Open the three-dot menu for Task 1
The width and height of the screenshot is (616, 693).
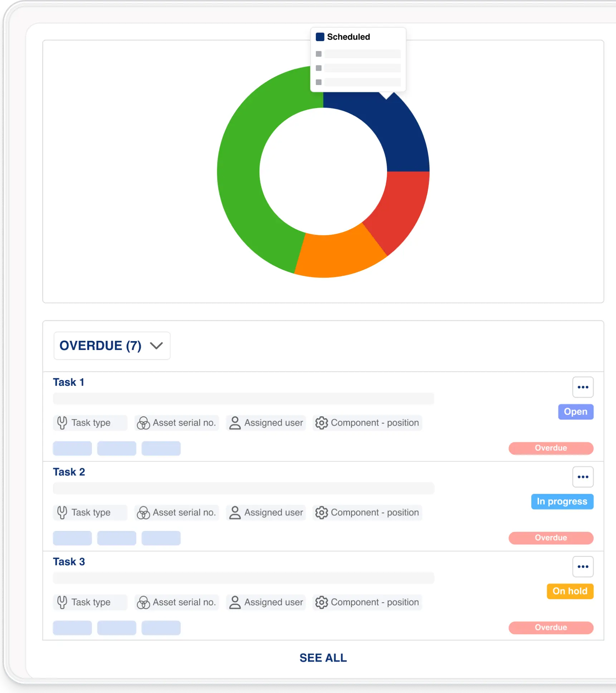583,387
